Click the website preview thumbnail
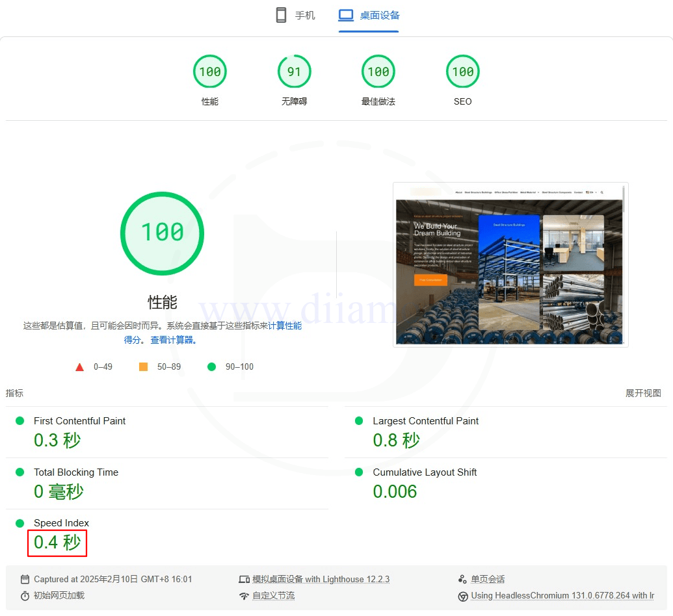 click(510, 264)
